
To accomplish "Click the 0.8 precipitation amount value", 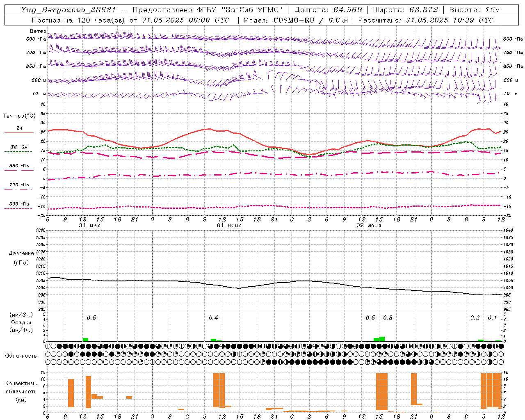I will (388, 317).
